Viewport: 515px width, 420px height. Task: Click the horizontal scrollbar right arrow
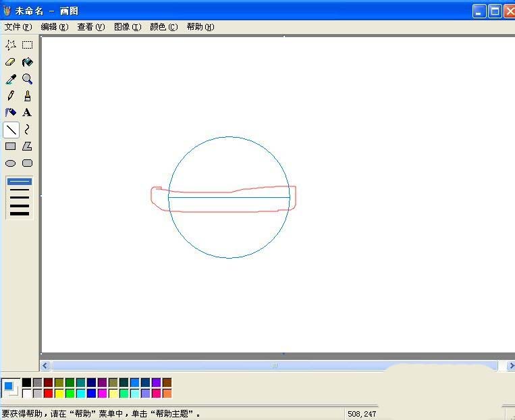coord(511,365)
